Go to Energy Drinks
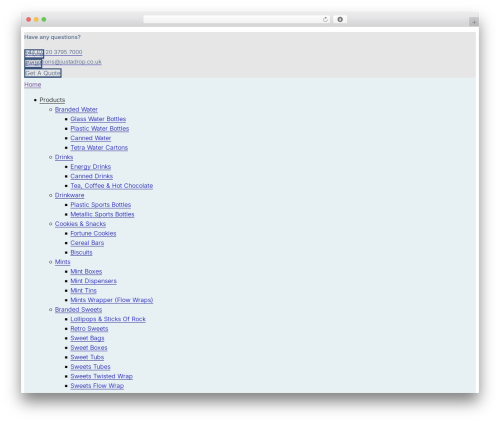Image resolution: width=500 pixels, height=423 pixels. tap(91, 167)
